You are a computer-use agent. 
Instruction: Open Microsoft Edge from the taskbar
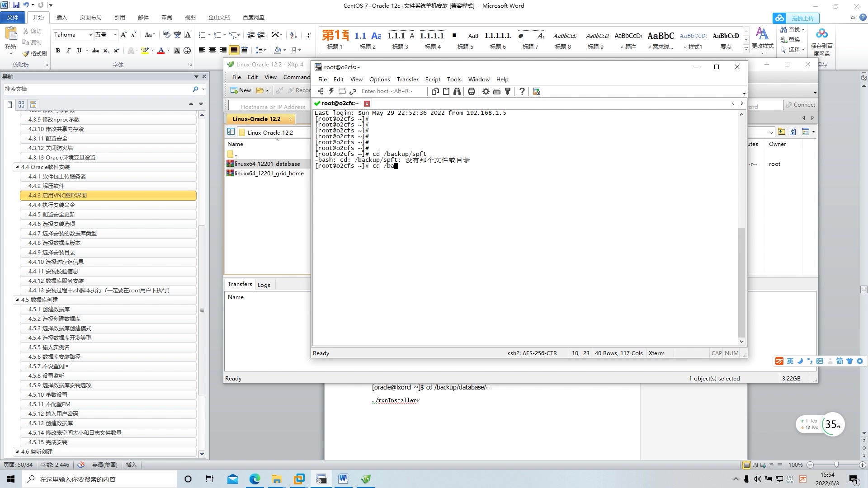(x=255, y=479)
